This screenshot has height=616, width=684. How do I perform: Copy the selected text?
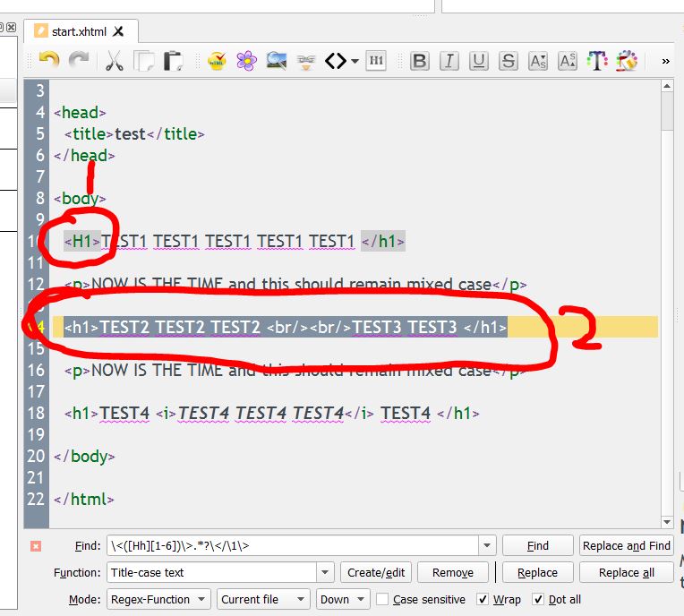(144, 61)
